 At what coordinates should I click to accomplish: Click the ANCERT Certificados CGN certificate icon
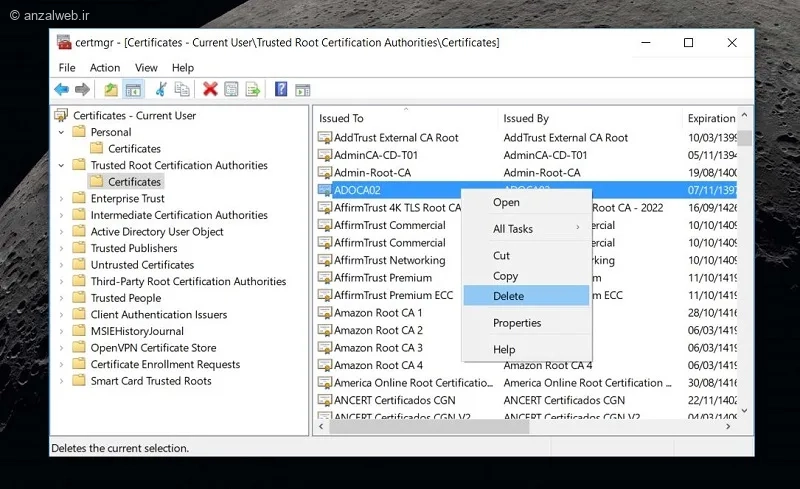tap(324, 400)
